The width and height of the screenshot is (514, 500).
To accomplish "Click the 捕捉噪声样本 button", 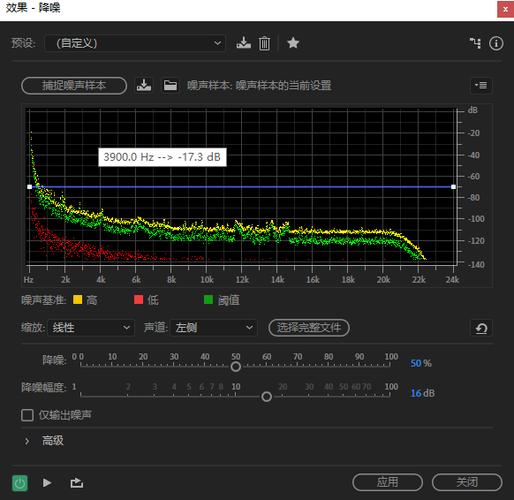I will coord(74,86).
